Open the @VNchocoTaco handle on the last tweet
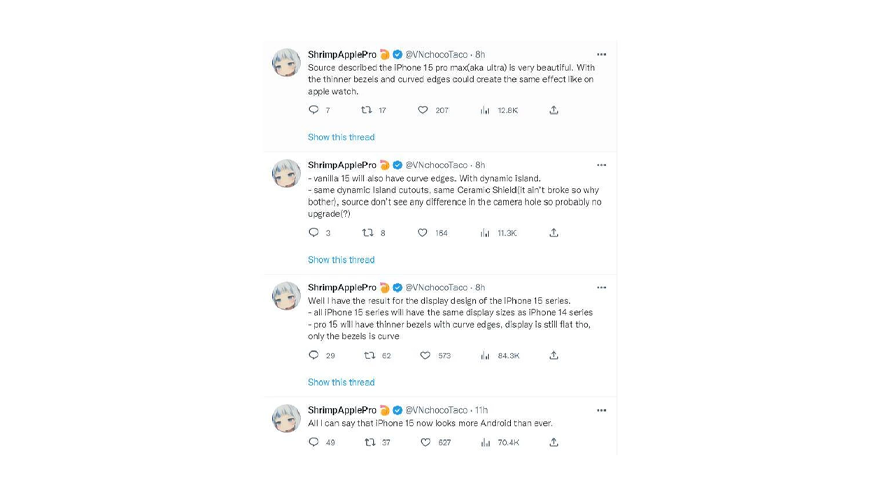The width and height of the screenshot is (880, 495). [436, 410]
